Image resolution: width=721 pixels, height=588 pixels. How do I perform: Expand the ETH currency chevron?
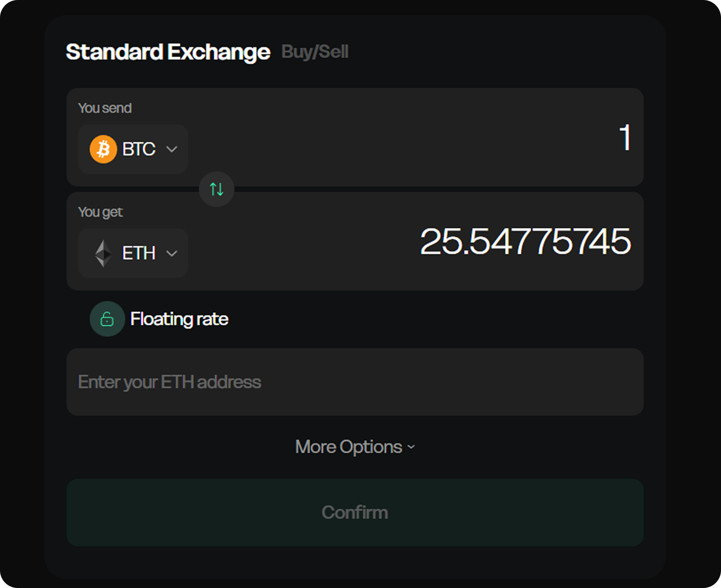172,253
